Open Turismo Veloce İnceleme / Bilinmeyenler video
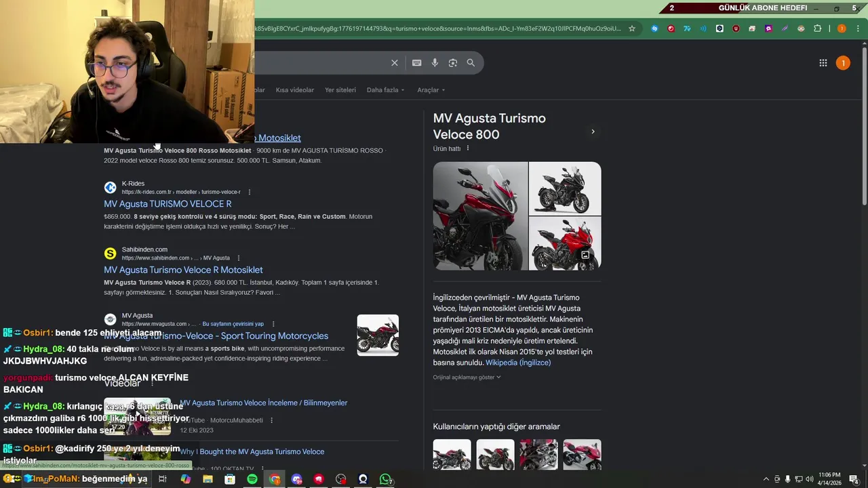Screen dimensions: 868x488 [x=263, y=403]
